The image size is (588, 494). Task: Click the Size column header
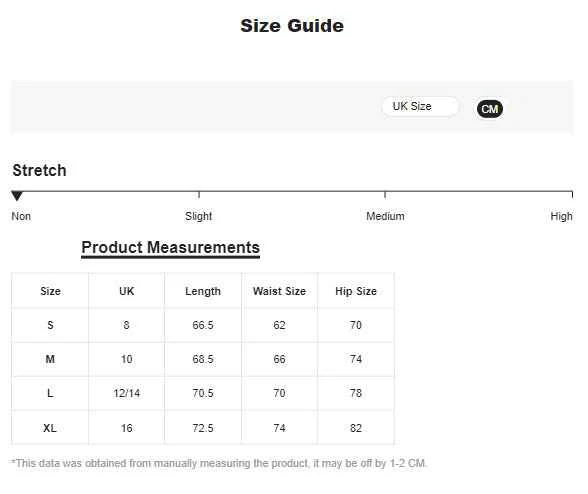(50, 291)
